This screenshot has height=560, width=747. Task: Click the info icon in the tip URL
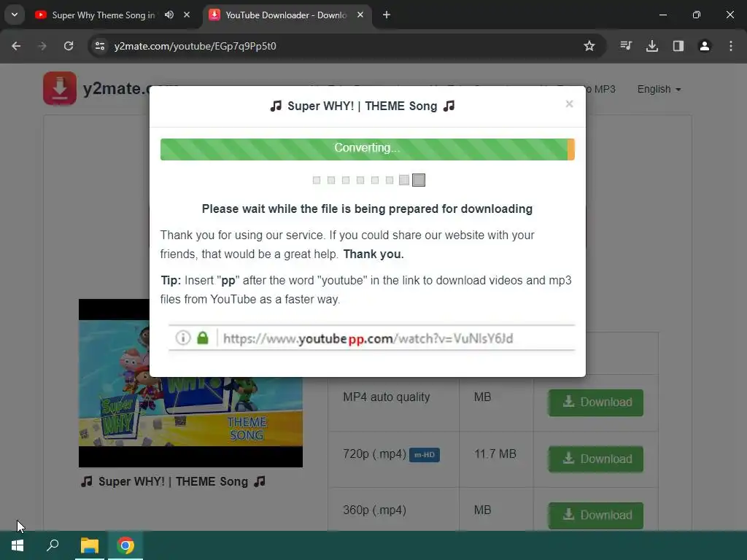point(183,338)
